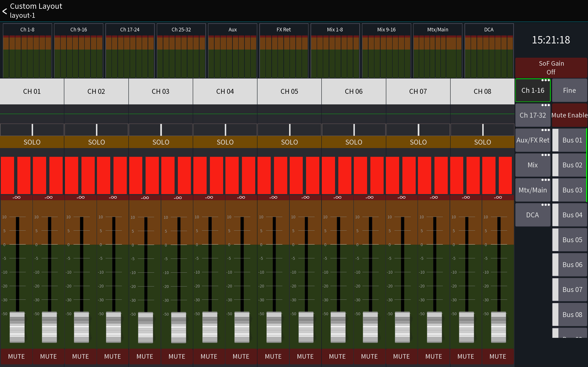The width and height of the screenshot is (588, 367).
Task: Solo channel CH 03
Action: tap(161, 142)
